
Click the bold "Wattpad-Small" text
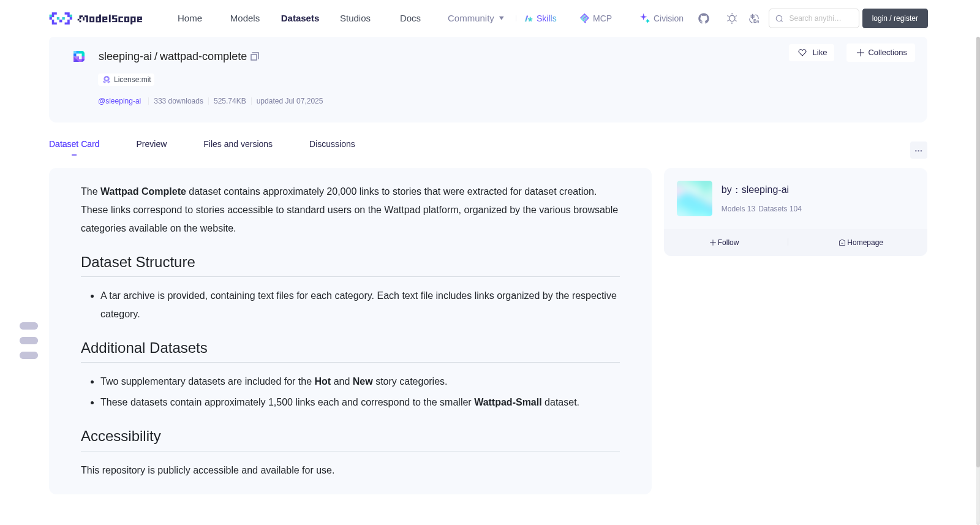(508, 402)
